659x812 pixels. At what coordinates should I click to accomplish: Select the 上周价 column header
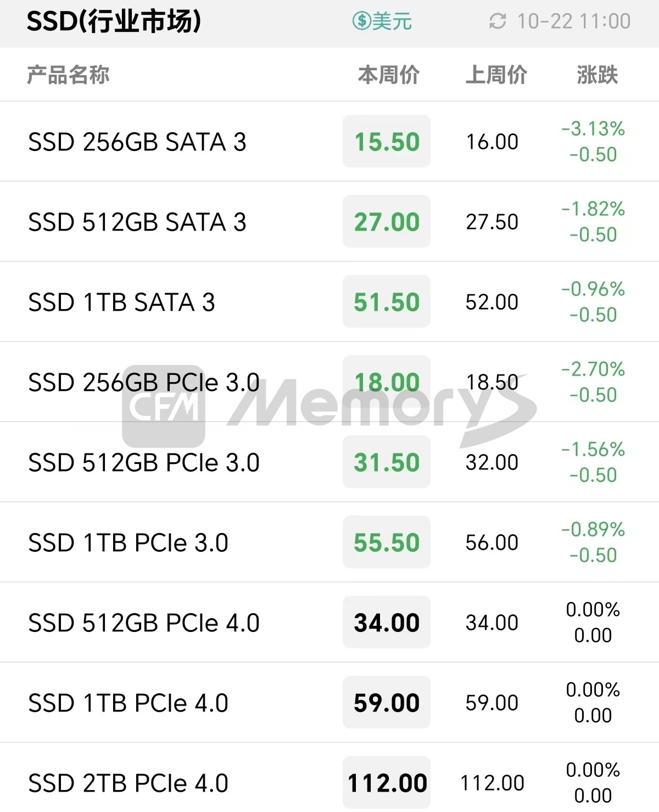(x=496, y=75)
